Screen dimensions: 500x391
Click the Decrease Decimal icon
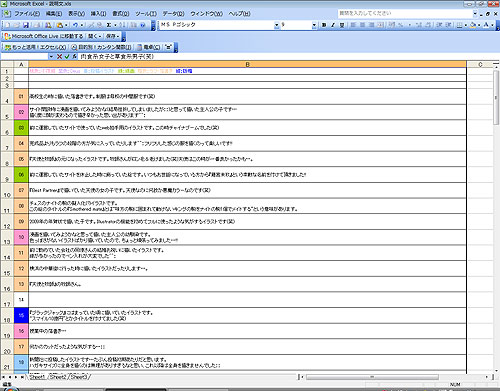[x=428, y=25]
